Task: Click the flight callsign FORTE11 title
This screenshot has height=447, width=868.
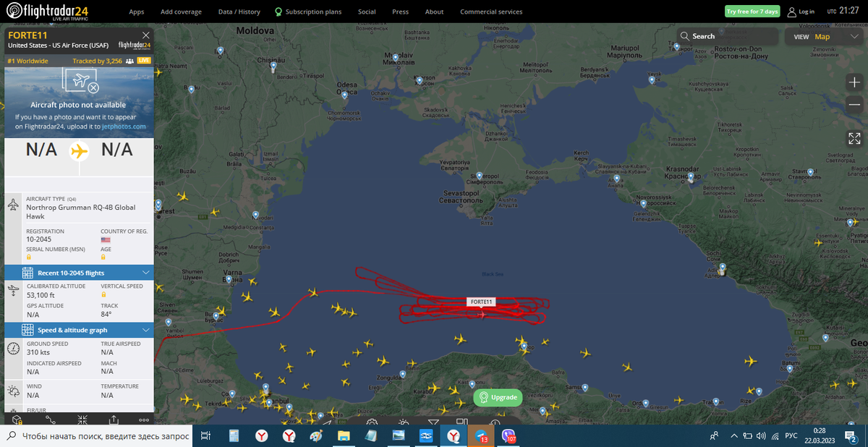Action: [27, 35]
